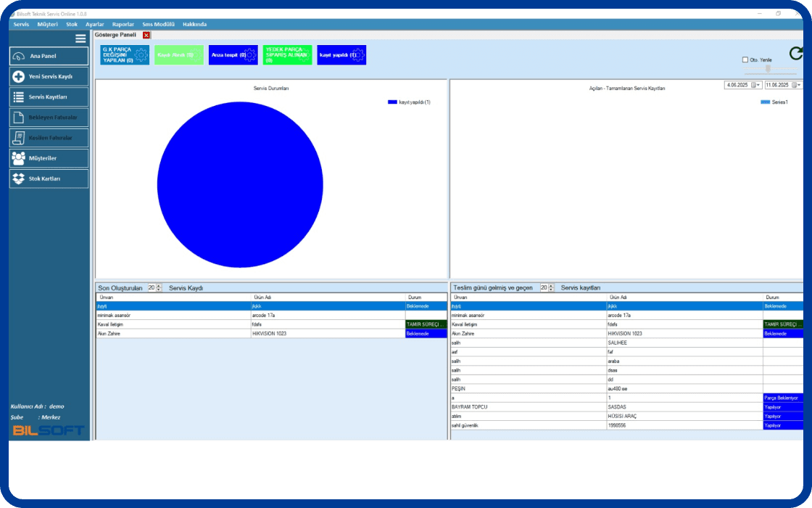This screenshot has height=508, width=812.
Task: Sort overdue table by Ünvan column
Action: pos(529,298)
